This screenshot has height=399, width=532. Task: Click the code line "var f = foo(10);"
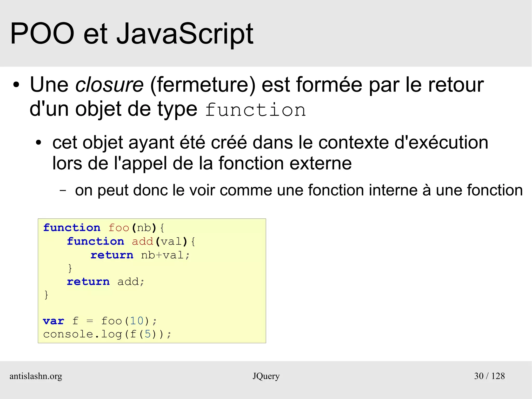(x=100, y=321)
